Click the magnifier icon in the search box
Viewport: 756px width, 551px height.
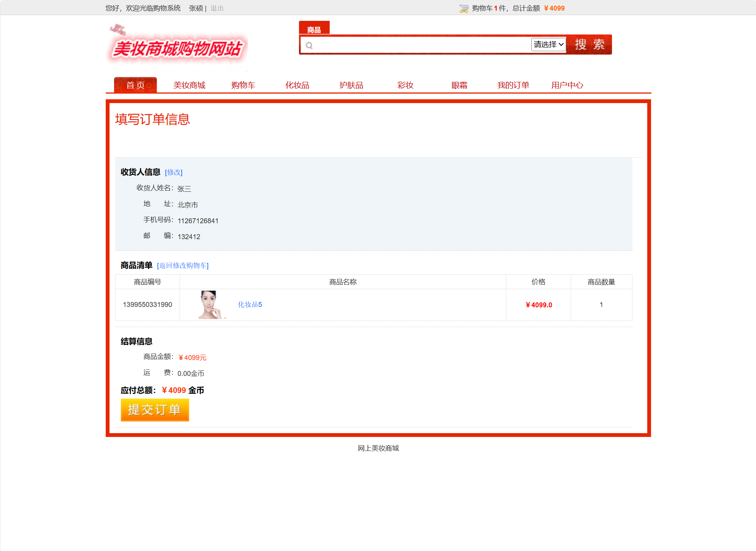(x=310, y=45)
